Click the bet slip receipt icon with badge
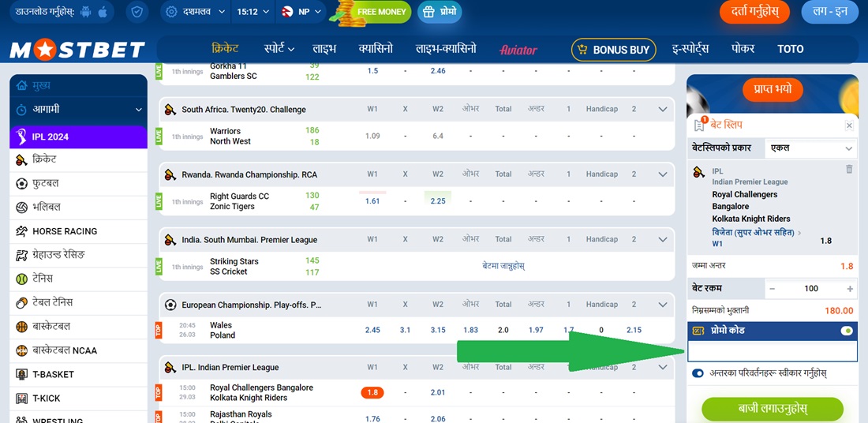 701,125
